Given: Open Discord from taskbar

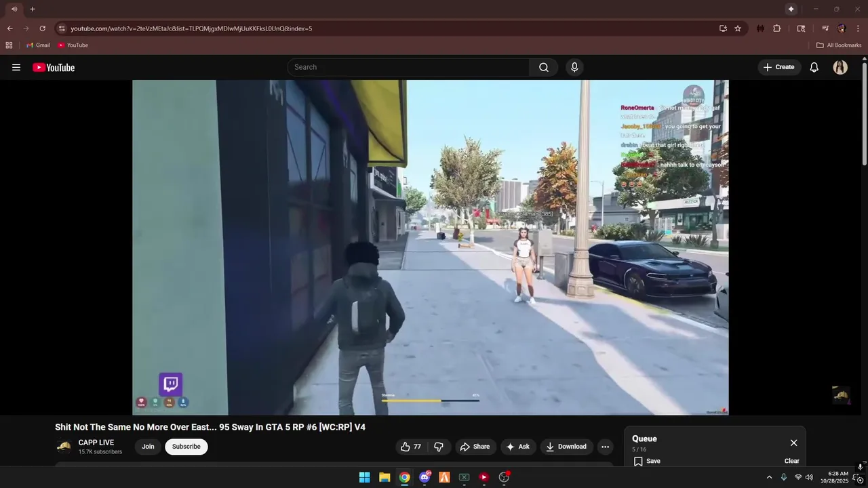Looking at the screenshot, I should click(x=425, y=477).
